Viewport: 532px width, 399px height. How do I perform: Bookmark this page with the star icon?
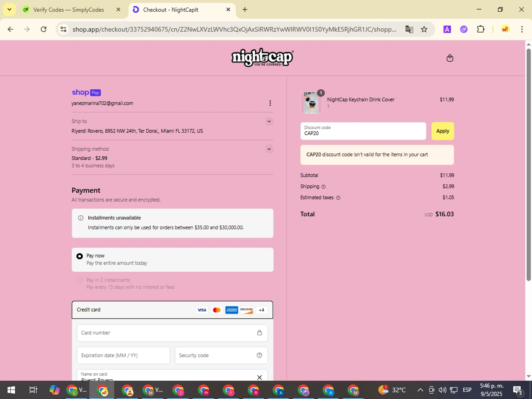tap(424, 29)
